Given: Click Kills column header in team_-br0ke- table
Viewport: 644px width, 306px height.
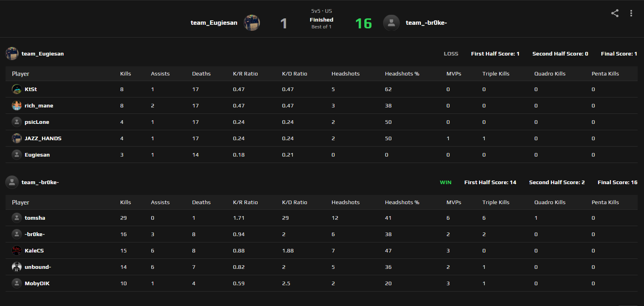Looking at the screenshot, I should coord(126,202).
